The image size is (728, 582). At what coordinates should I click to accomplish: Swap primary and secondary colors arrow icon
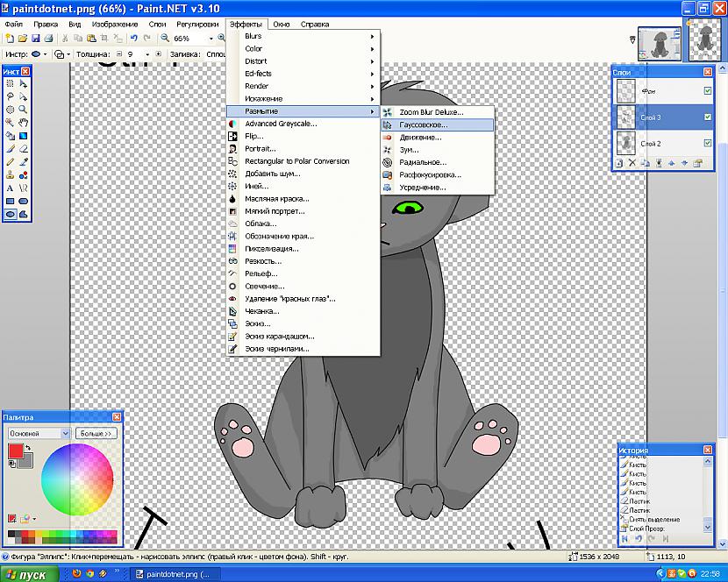pyautogui.click(x=28, y=448)
